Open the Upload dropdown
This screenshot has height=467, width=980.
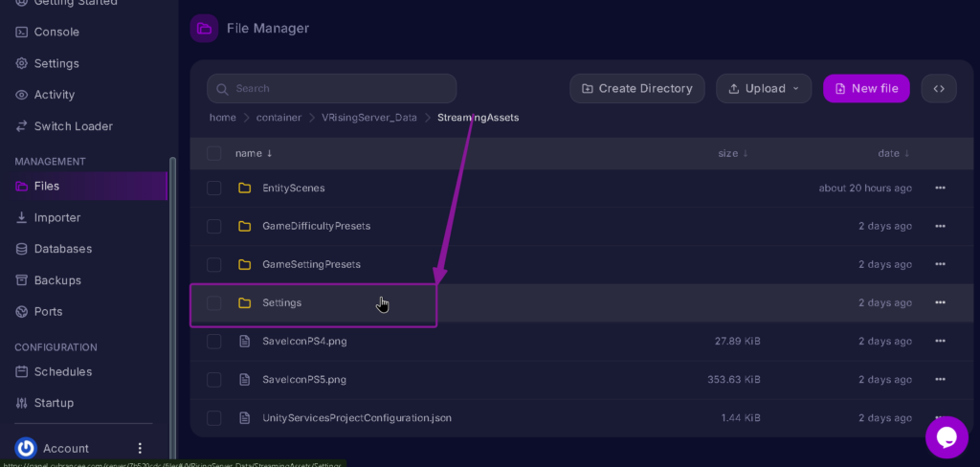764,88
